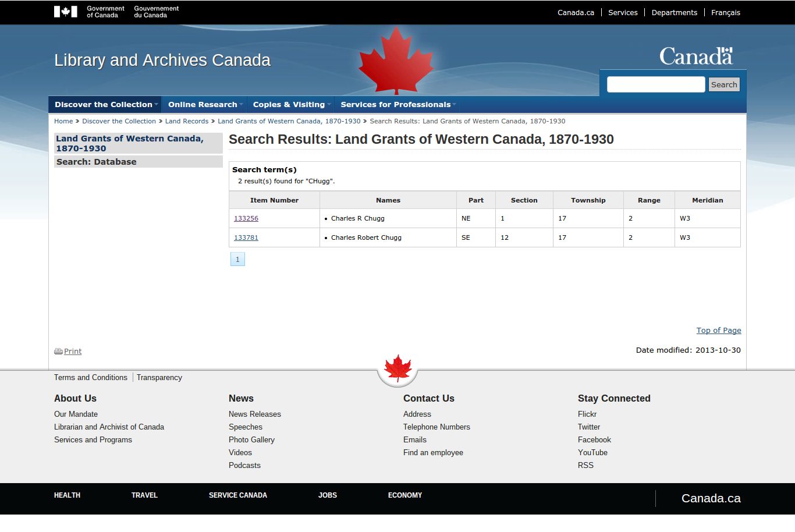Click the Item Number column header

(x=274, y=200)
